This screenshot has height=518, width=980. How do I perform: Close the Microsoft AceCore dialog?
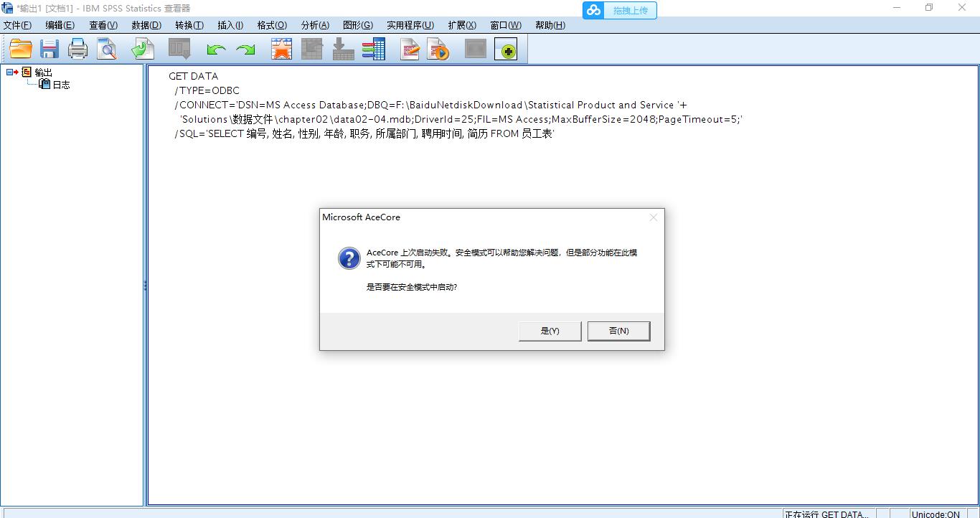tap(653, 217)
